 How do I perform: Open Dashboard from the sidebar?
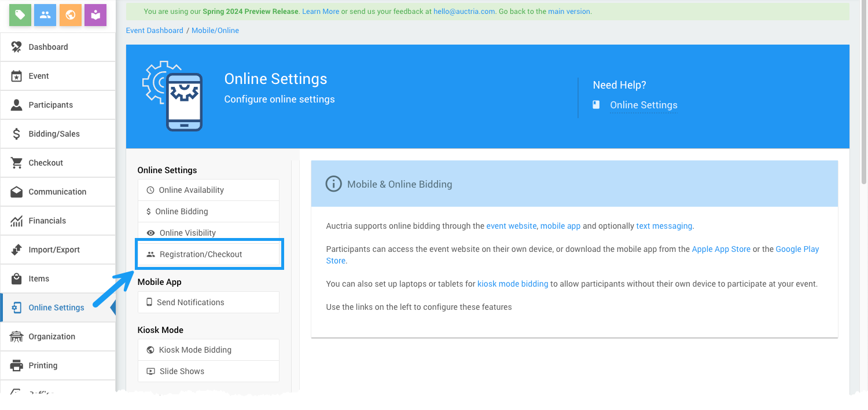(48, 47)
